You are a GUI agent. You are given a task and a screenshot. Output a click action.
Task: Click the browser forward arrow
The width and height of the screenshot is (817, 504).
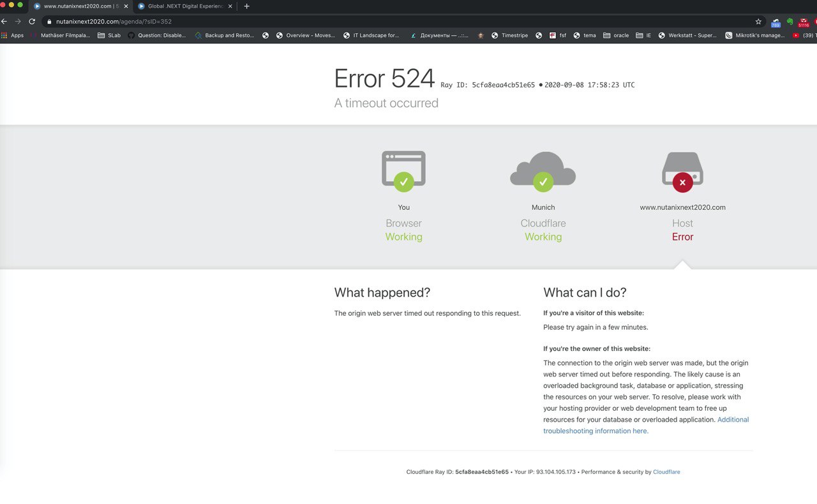[17, 21]
